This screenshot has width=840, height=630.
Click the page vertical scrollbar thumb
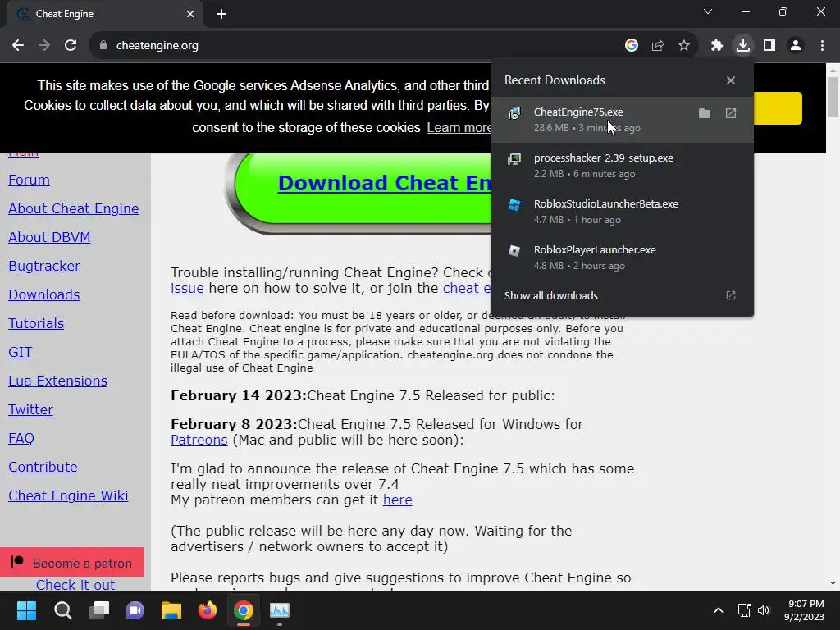tap(833, 97)
